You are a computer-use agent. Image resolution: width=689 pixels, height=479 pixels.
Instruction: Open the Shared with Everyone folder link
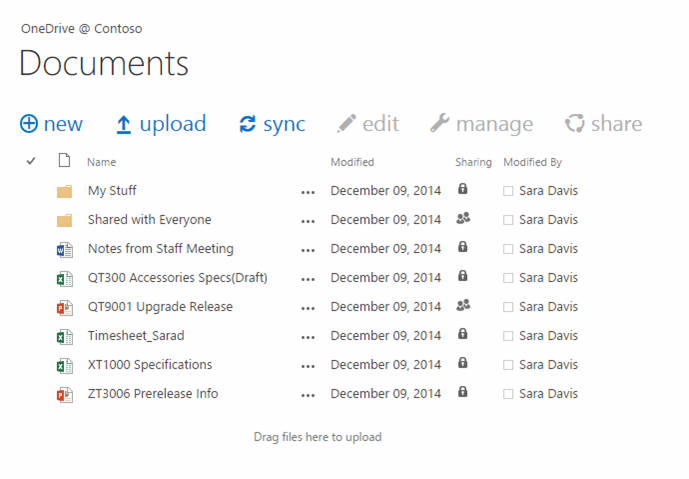click(x=149, y=220)
